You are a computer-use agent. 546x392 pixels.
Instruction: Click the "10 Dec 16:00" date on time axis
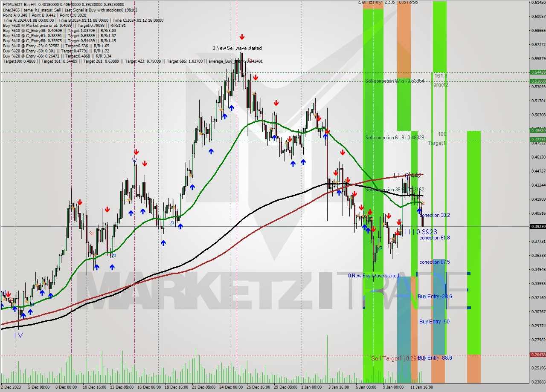coord(95,387)
